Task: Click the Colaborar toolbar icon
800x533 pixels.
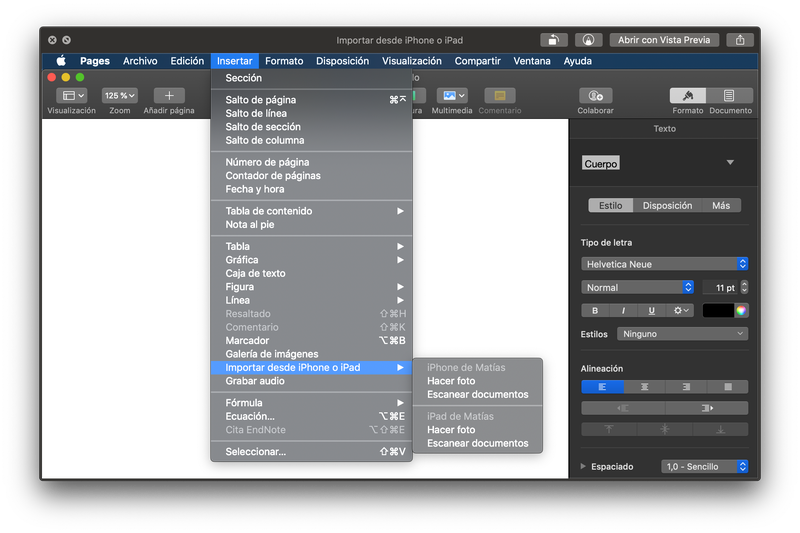Action: [595, 95]
